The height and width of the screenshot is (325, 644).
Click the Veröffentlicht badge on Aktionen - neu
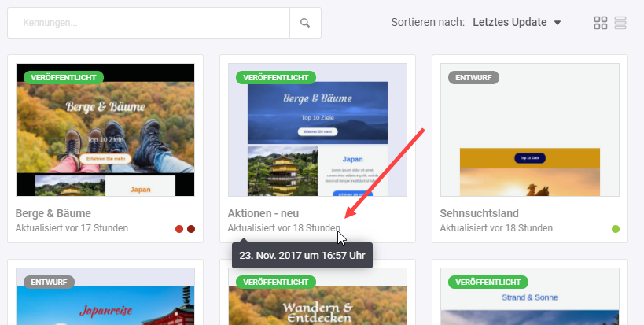(276, 78)
